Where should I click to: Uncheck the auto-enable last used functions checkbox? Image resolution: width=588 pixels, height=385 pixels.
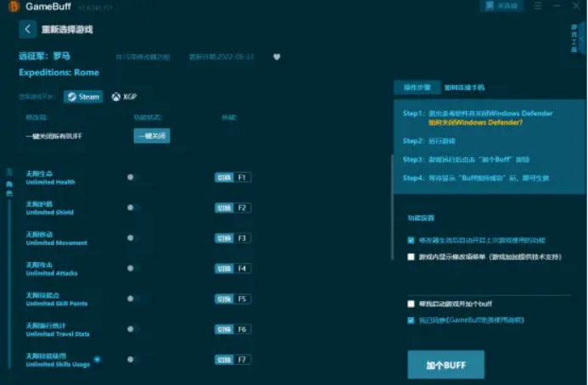coord(411,240)
